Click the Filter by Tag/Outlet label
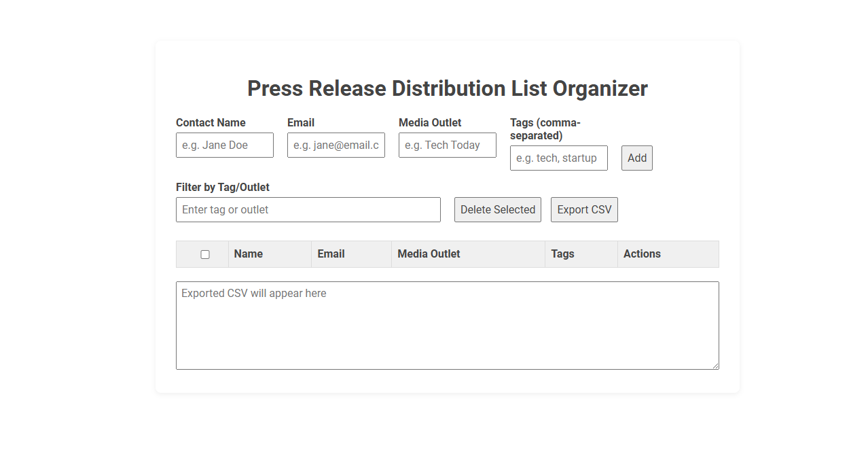 tap(222, 187)
